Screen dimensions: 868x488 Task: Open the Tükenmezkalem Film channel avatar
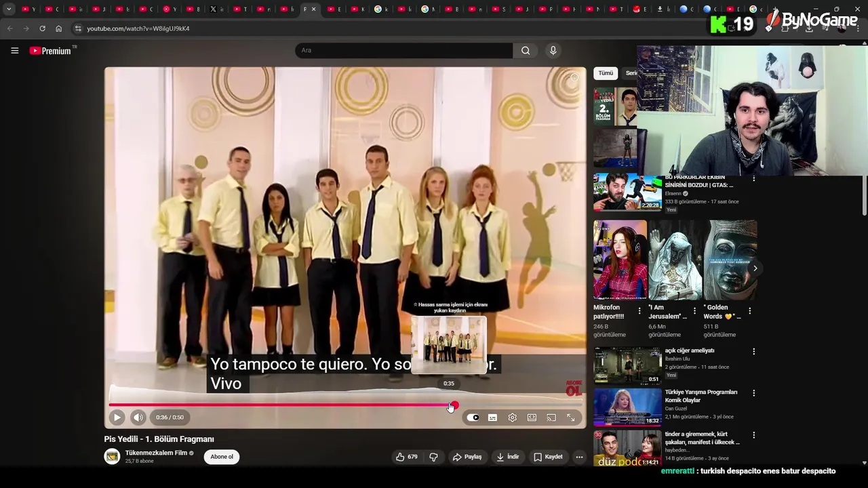[x=112, y=457]
